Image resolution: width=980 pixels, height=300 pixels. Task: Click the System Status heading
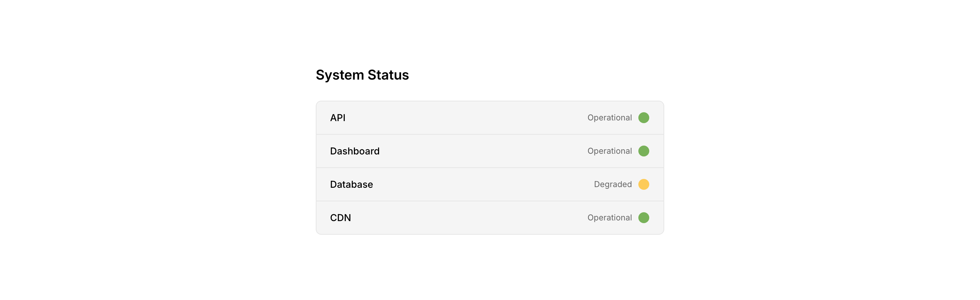pyautogui.click(x=362, y=75)
